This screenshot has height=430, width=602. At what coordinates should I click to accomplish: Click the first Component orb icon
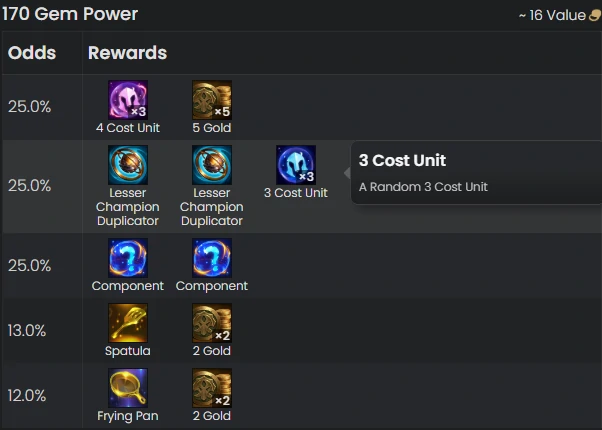tap(128, 258)
